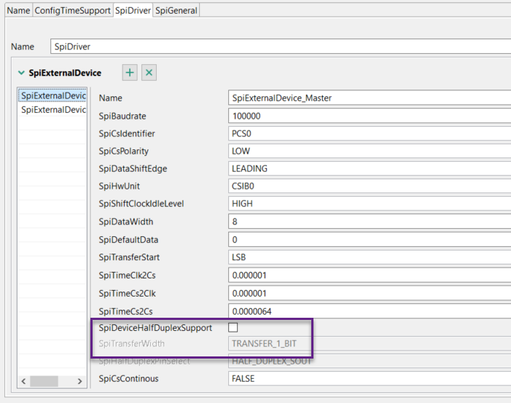This screenshot has height=403, width=511.
Task: Click the SpiBaudrate field showing 100000
Action: point(369,116)
